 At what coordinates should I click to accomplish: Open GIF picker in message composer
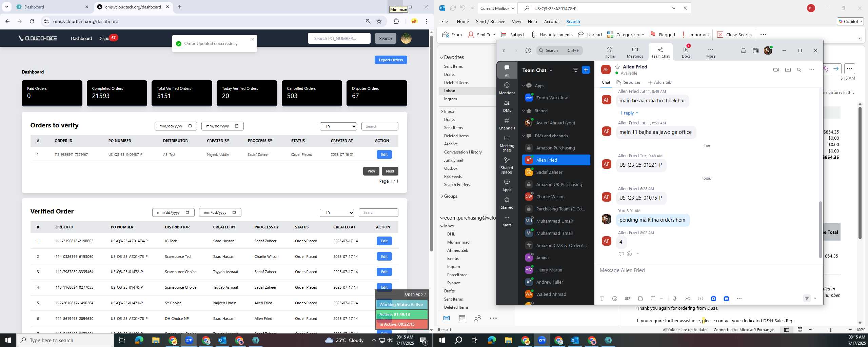point(627,299)
